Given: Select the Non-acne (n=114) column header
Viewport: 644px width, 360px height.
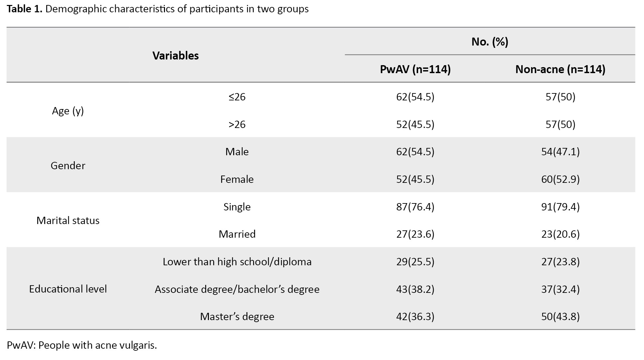Looking at the screenshot, I should click(560, 69).
